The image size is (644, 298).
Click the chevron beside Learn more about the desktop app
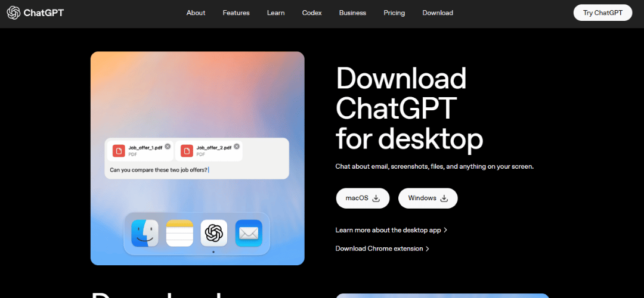pos(445,230)
